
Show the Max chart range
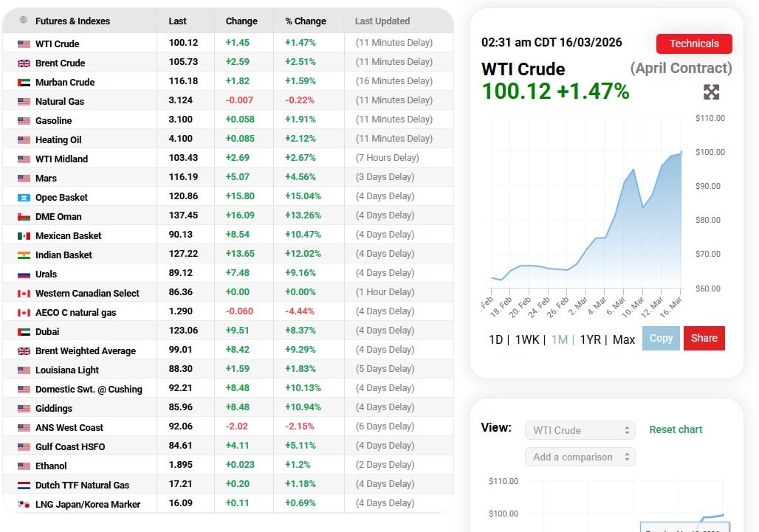tap(624, 339)
